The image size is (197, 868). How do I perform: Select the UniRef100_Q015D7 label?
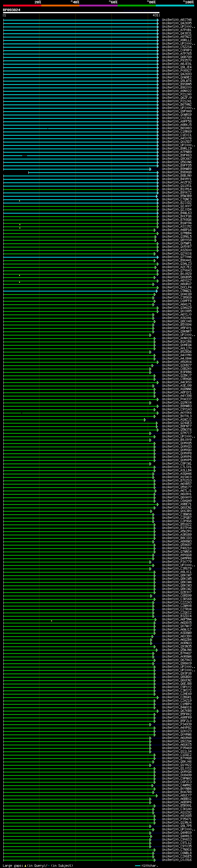[177, 142]
